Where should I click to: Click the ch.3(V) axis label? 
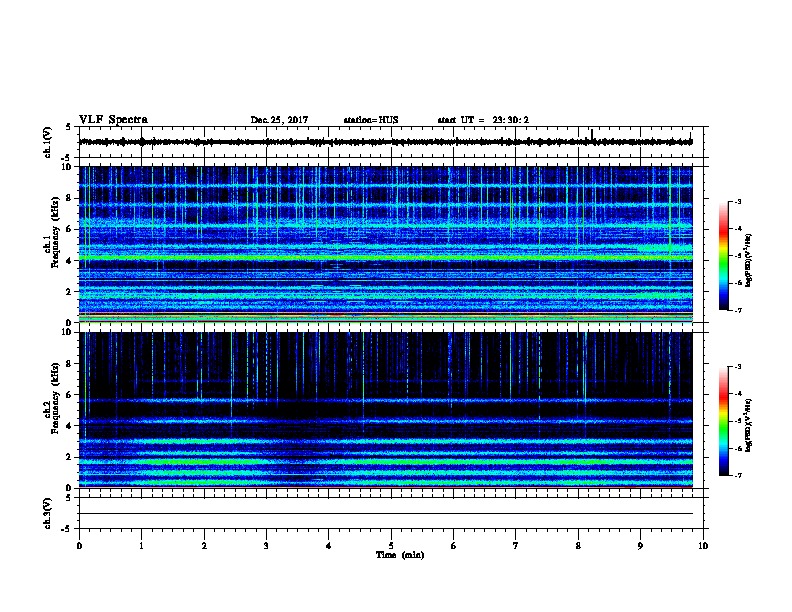[48, 513]
